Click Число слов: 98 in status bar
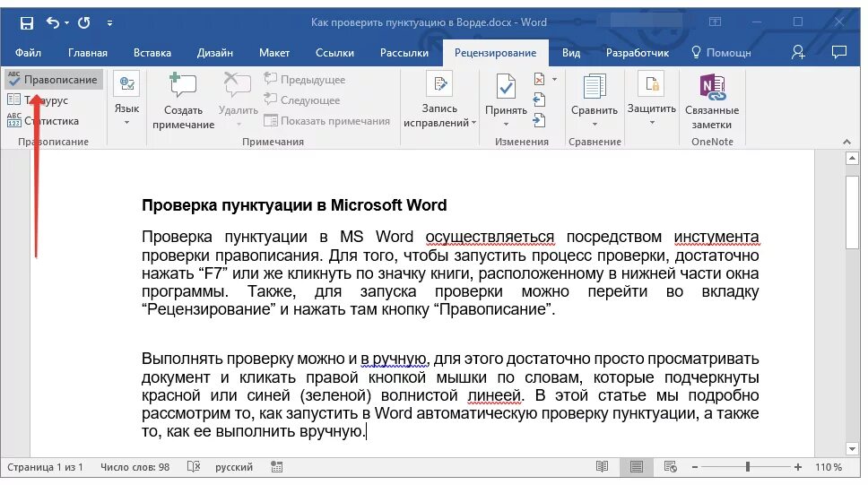The image size is (868, 485). point(135,467)
